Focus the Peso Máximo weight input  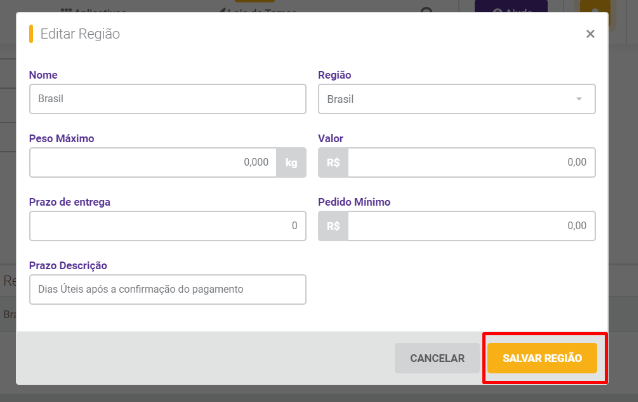coord(153,162)
